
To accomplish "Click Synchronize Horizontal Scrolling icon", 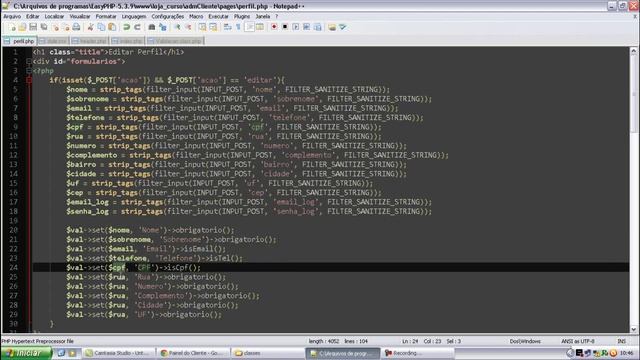I will click(x=213, y=27).
